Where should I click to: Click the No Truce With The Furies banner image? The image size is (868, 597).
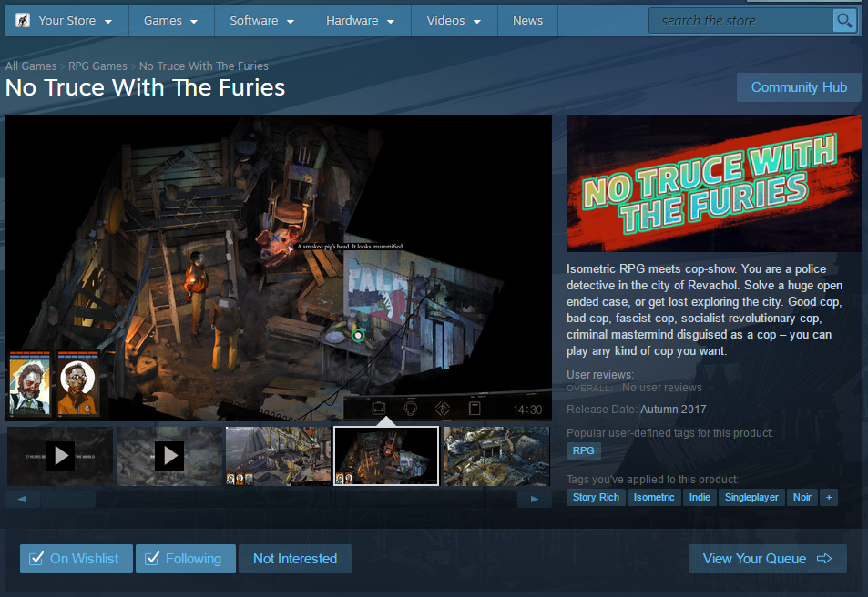click(714, 183)
